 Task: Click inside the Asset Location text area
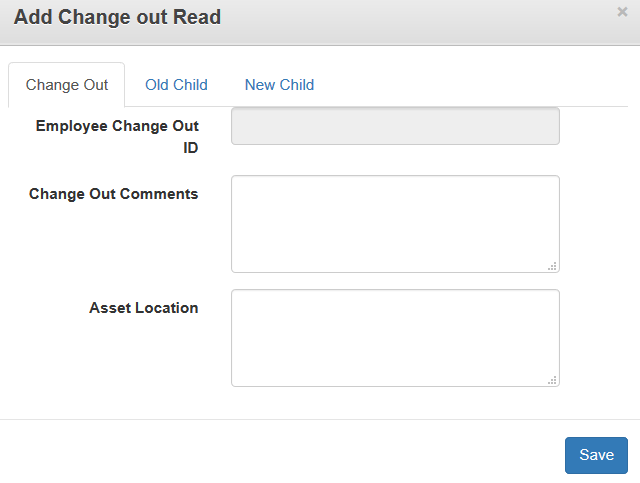395,337
